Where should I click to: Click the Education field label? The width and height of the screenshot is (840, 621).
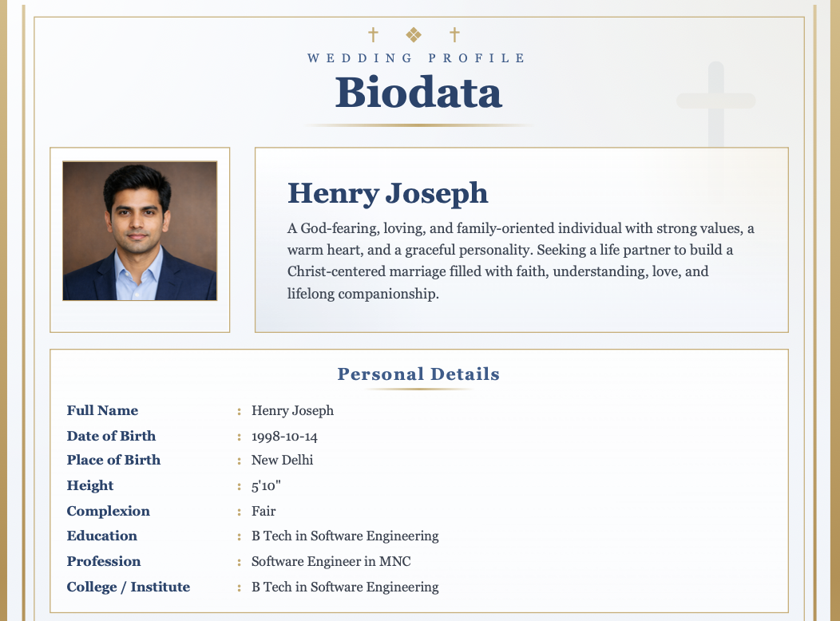click(x=102, y=536)
